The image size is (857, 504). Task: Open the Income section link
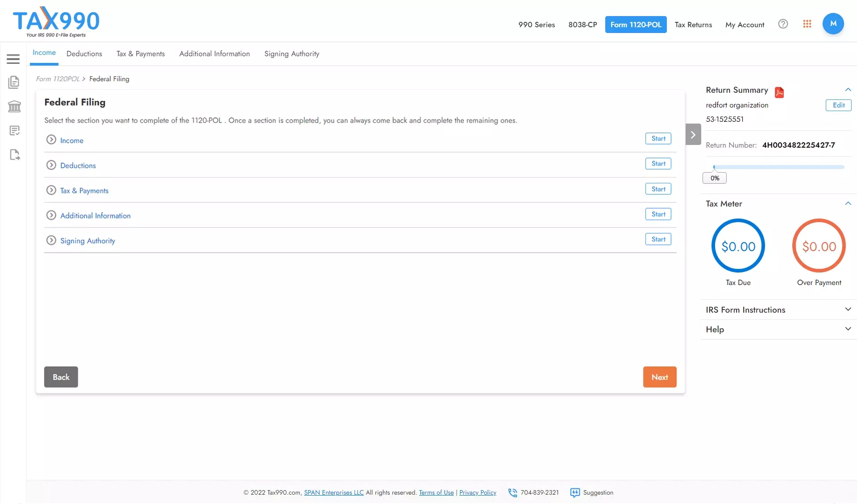coord(72,140)
